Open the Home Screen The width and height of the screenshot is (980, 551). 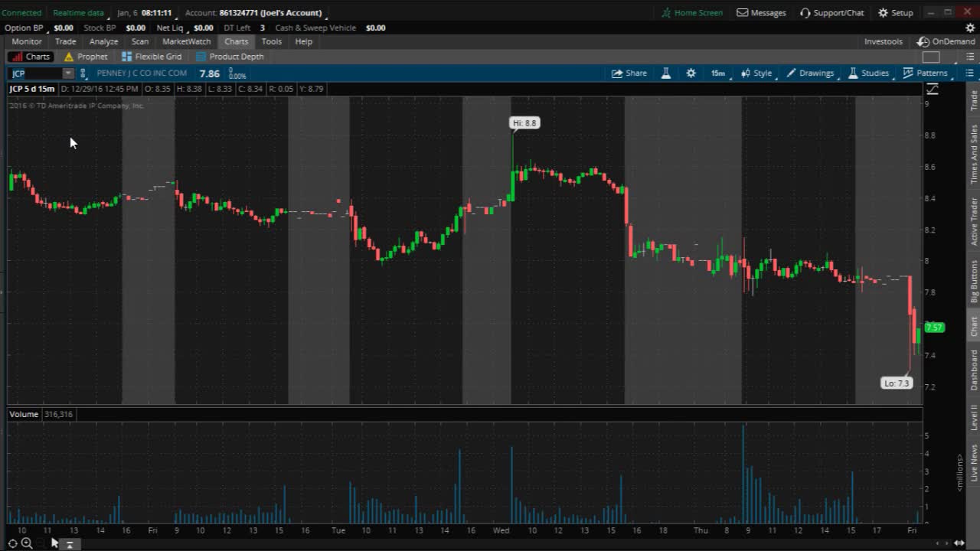coord(691,12)
